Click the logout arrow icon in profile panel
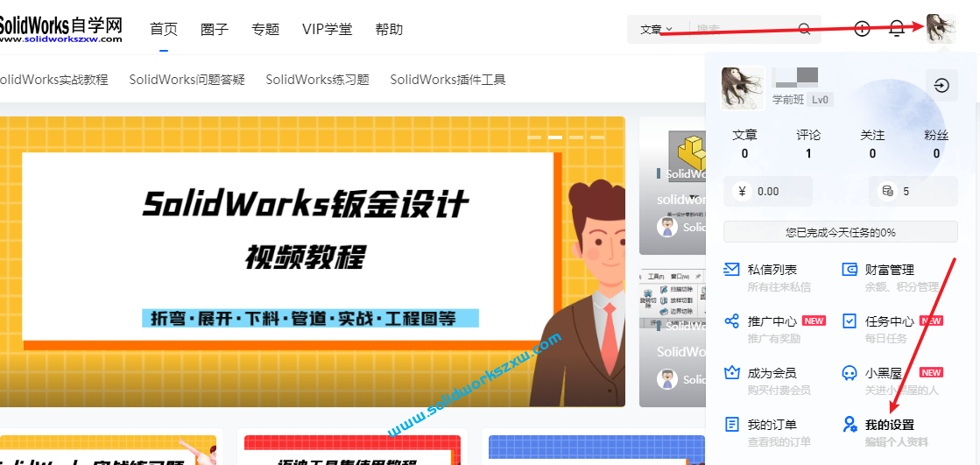 click(941, 85)
